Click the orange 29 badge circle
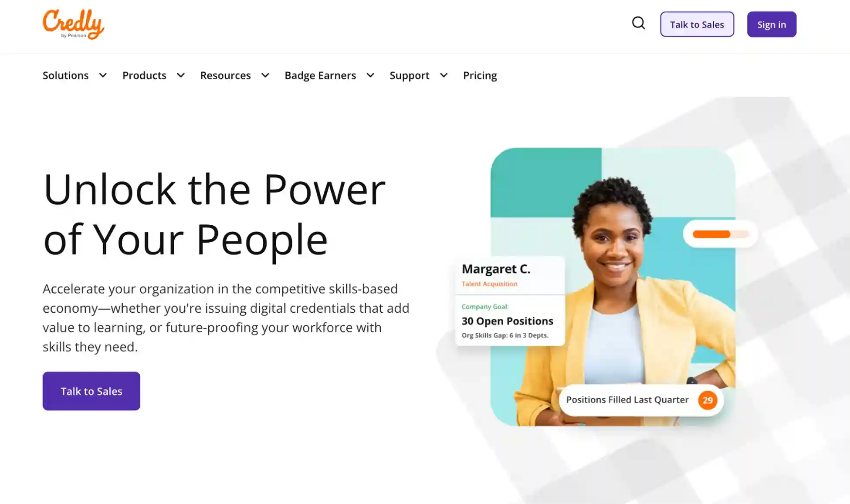This screenshot has height=504, width=850. [x=707, y=400]
